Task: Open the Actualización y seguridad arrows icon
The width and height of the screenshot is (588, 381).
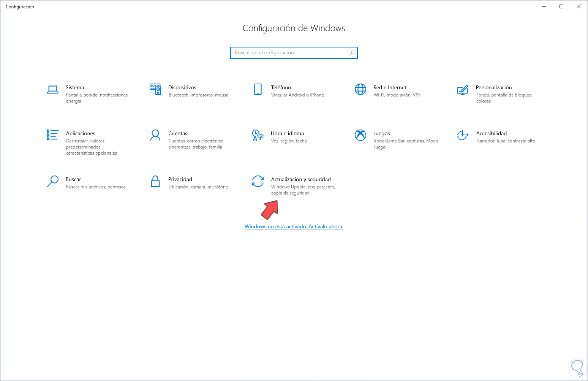Action: click(x=258, y=181)
